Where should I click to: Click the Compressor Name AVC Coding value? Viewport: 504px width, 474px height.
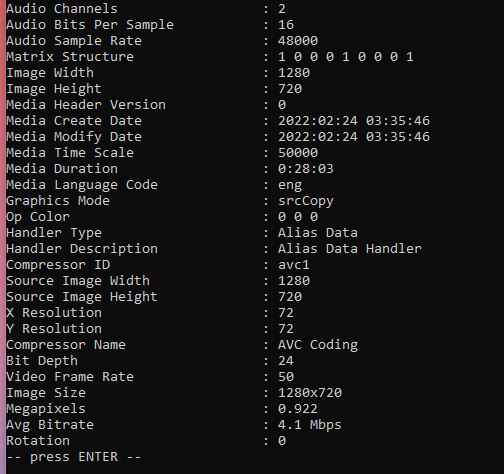(x=318, y=345)
